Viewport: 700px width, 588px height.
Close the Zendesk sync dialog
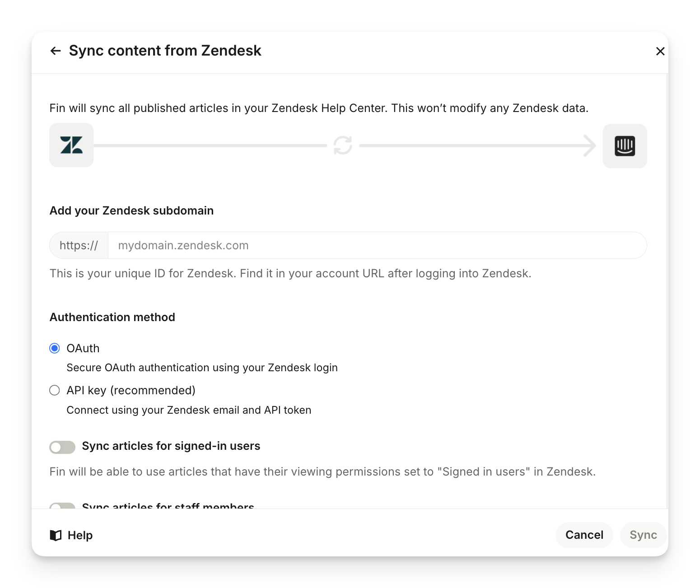[660, 51]
